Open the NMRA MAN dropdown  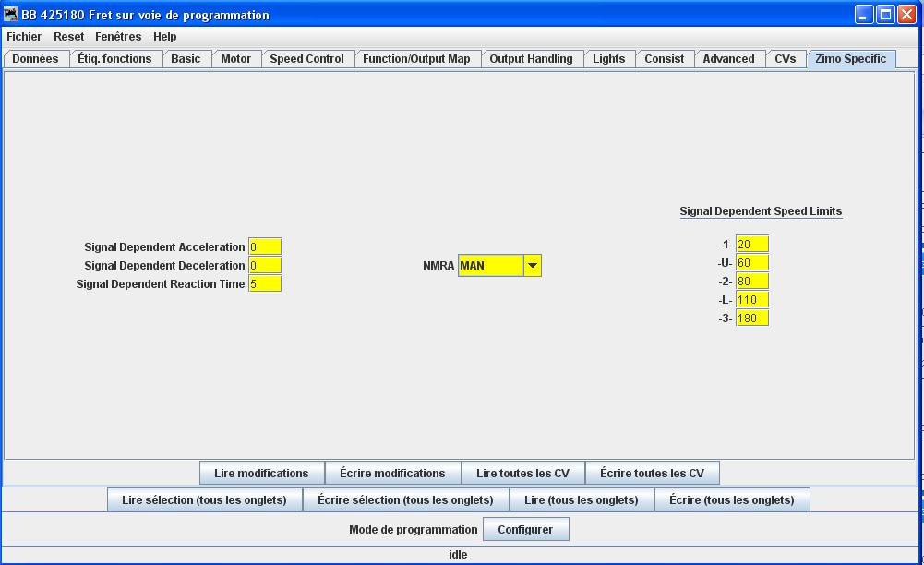tap(499, 266)
